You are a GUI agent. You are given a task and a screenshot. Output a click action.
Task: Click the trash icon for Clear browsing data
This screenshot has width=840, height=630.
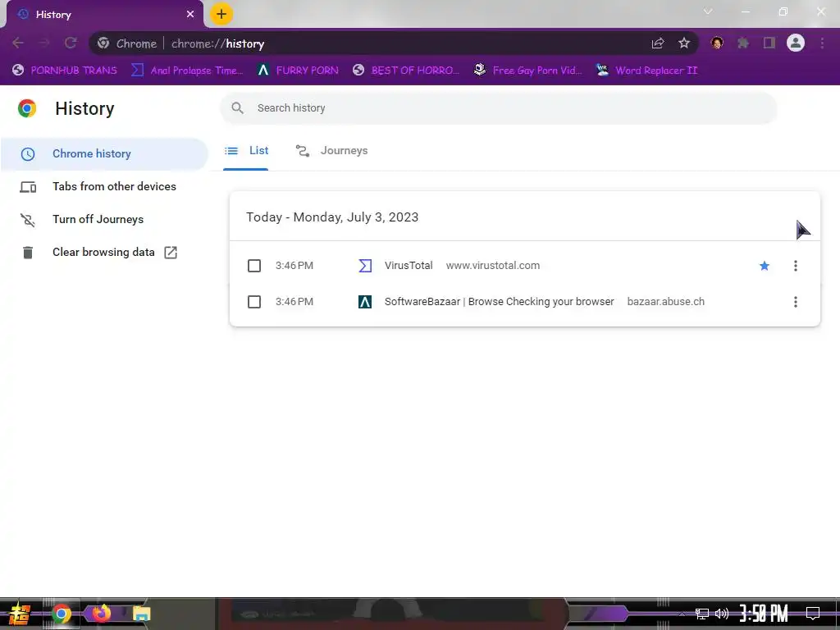tap(28, 253)
